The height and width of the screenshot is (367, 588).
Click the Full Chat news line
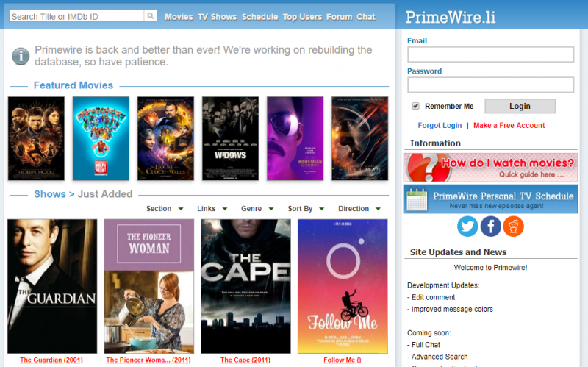(x=424, y=344)
